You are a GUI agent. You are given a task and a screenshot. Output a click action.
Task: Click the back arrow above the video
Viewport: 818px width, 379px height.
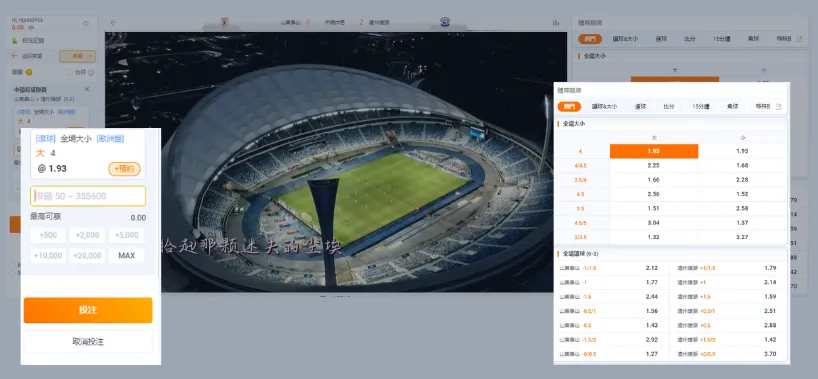pyautogui.click(x=113, y=22)
